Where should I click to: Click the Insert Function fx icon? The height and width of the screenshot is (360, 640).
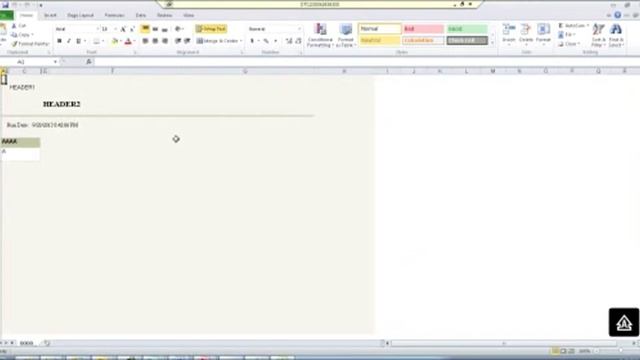point(89,62)
